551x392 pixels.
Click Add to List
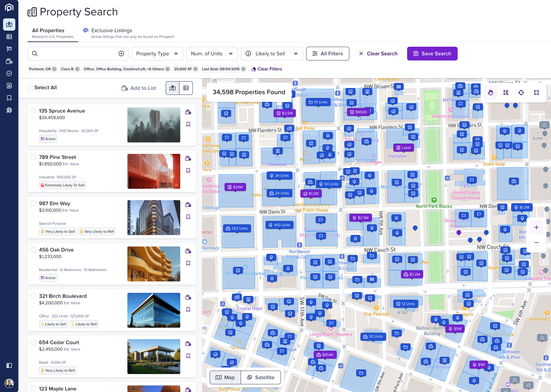(x=139, y=88)
